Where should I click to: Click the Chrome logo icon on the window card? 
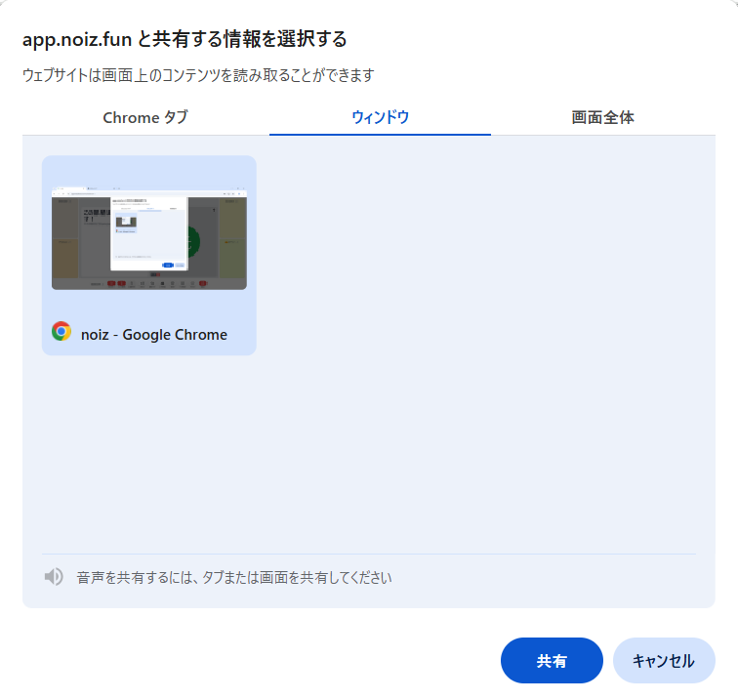click(x=61, y=332)
